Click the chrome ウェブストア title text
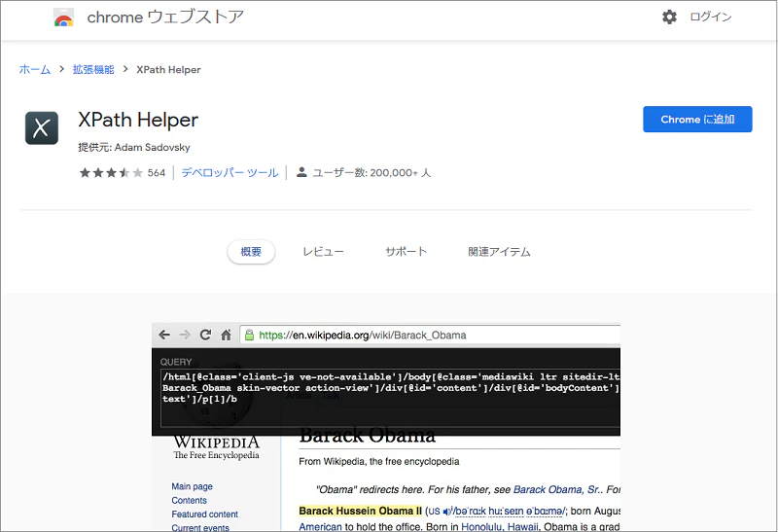 165,18
